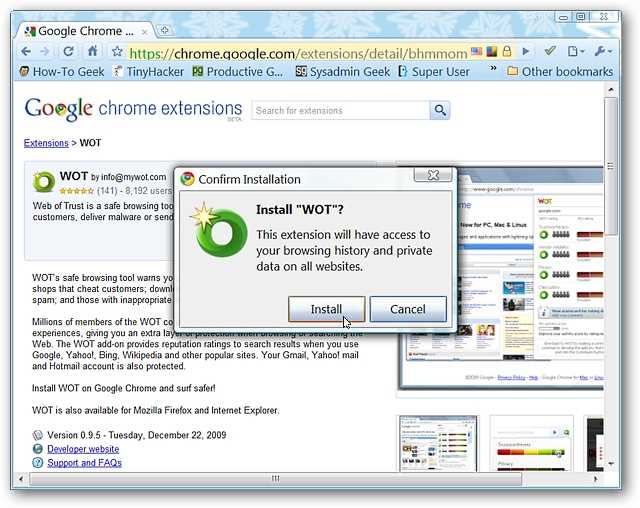The height and width of the screenshot is (508, 640).
Task: Select the first screenshot thumbnail
Action: 438,444
